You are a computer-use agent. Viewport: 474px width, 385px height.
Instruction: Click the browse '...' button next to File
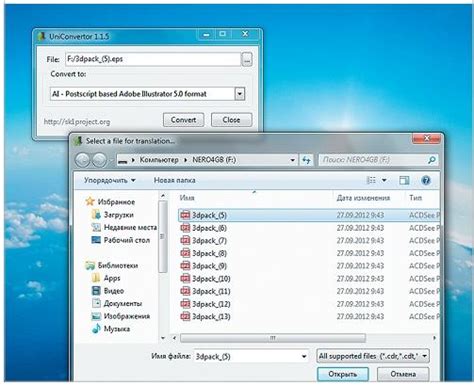pyautogui.click(x=247, y=60)
